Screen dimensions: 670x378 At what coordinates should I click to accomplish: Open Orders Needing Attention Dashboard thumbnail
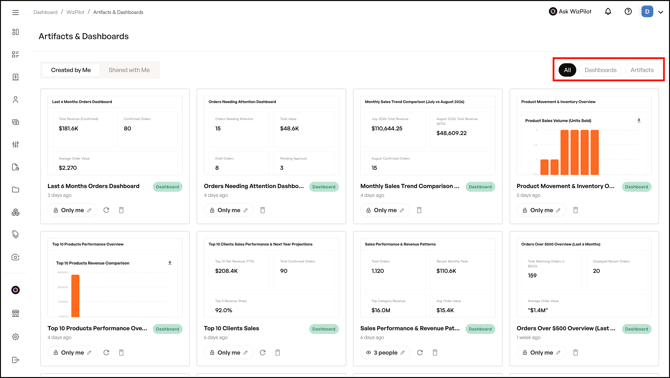271,135
